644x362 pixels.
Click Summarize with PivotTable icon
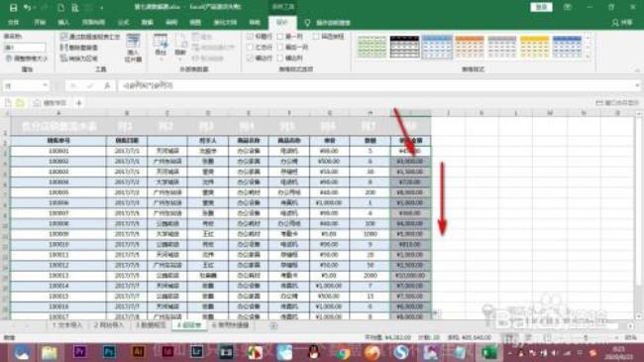[x=63, y=37]
